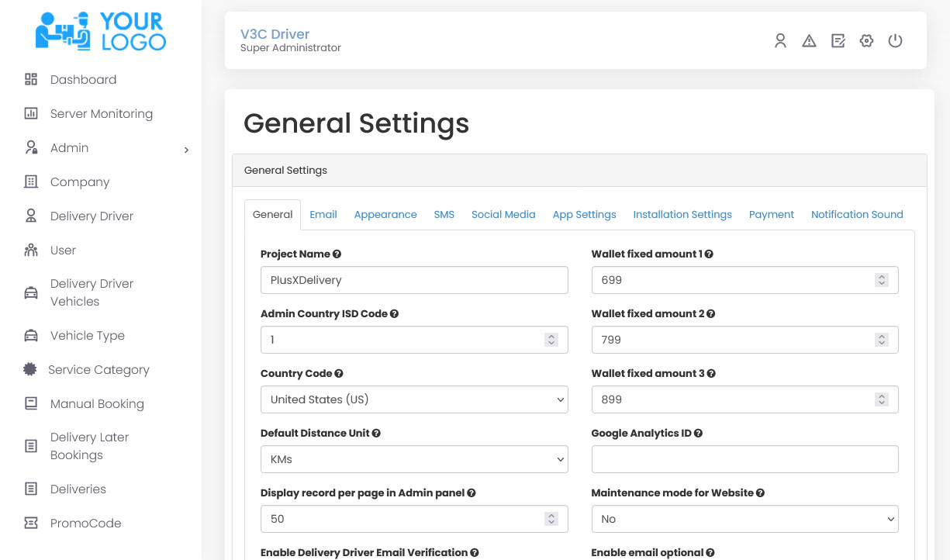This screenshot has width=950, height=560.
Task: Click the Vehicle Type car icon
Action: (x=31, y=335)
